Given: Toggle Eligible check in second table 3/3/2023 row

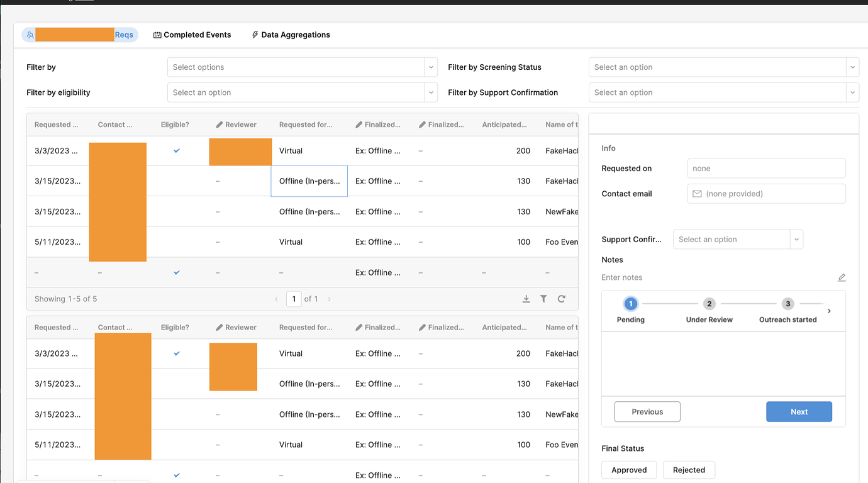Looking at the screenshot, I should pos(177,353).
